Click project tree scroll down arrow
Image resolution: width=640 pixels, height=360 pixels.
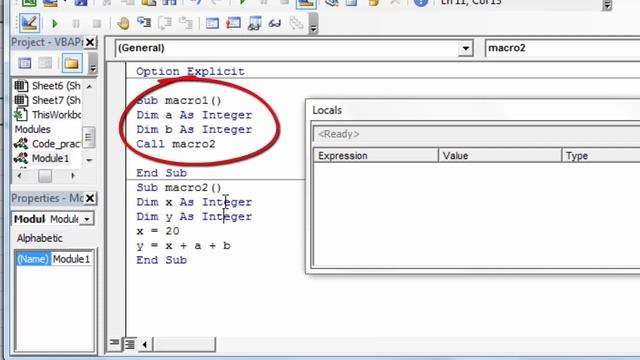pos(89,160)
